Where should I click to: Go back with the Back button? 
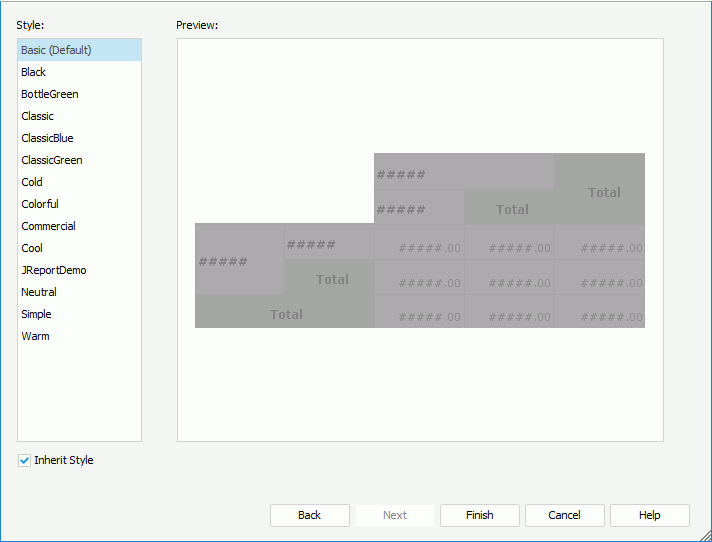click(309, 515)
